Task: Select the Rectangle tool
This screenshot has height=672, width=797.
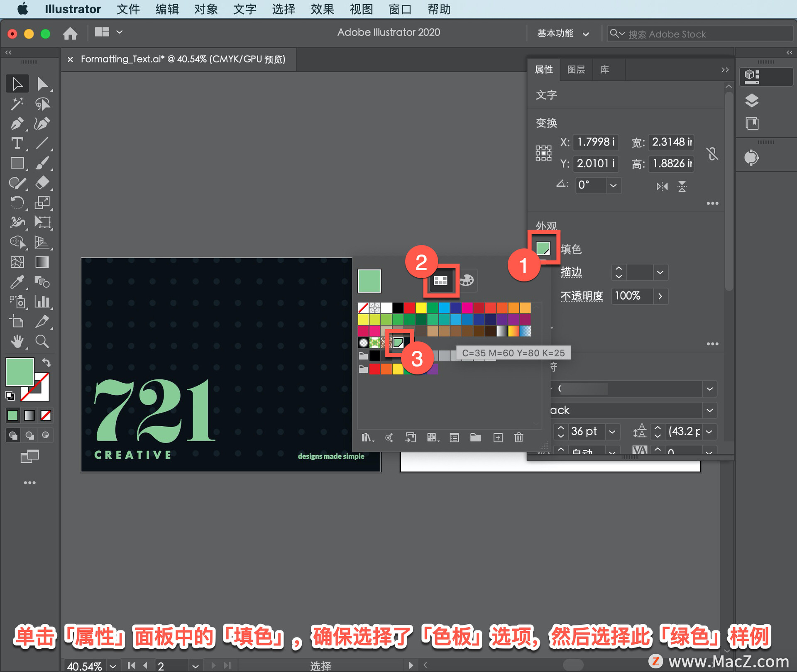Action: coord(17,163)
